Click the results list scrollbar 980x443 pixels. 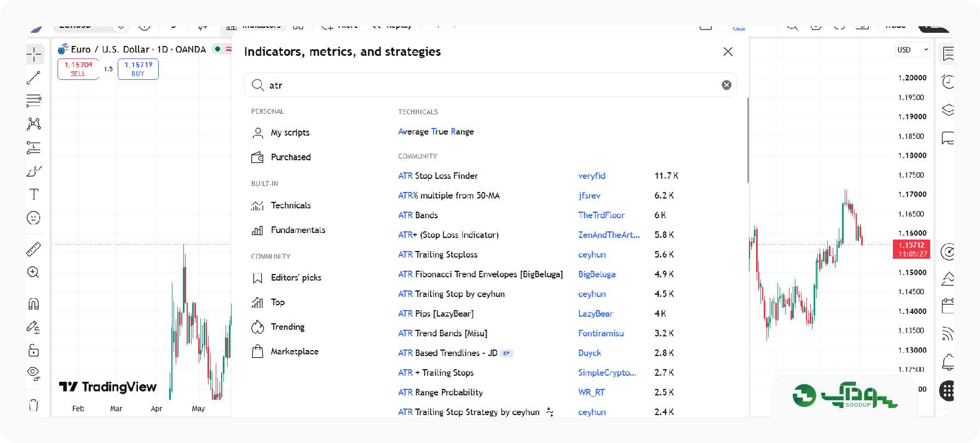click(748, 141)
